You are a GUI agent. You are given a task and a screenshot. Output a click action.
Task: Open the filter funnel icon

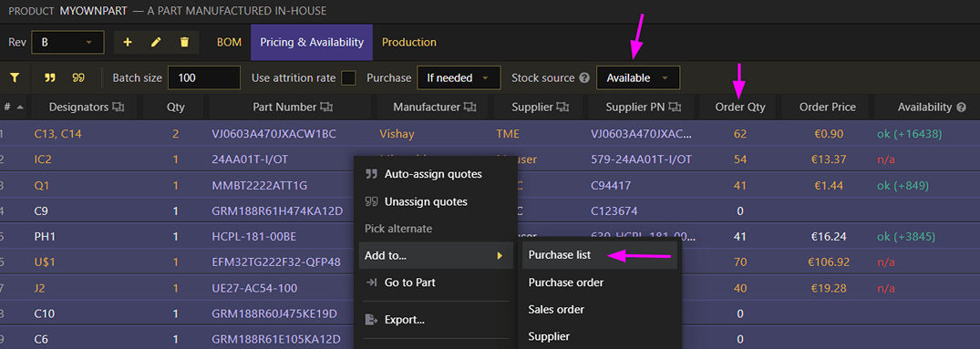[15, 78]
